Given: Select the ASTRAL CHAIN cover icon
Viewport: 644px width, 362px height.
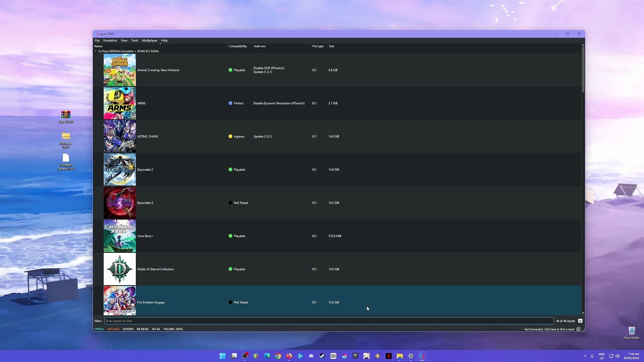Looking at the screenshot, I should [x=119, y=136].
